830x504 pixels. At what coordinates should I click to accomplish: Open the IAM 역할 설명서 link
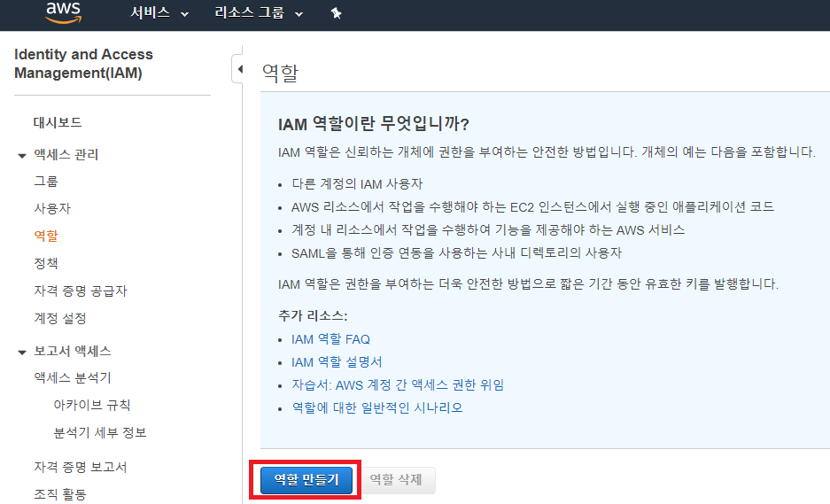coord(336,362)
